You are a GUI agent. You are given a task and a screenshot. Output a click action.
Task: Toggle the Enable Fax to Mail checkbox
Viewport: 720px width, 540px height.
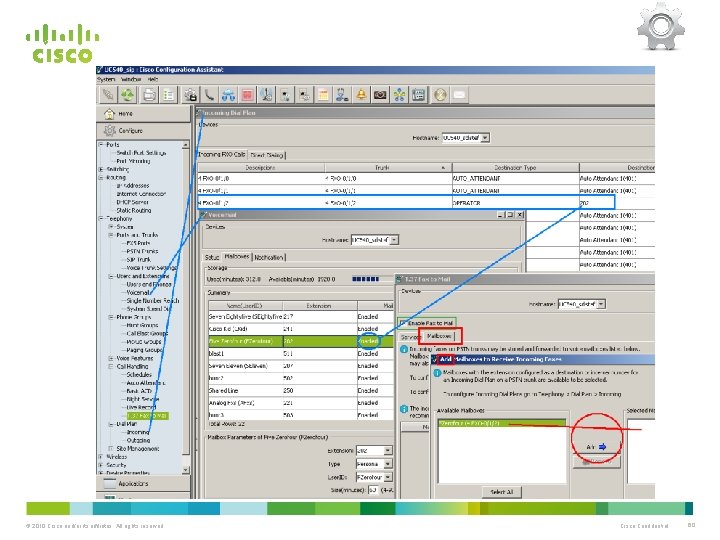pos(404,323)
